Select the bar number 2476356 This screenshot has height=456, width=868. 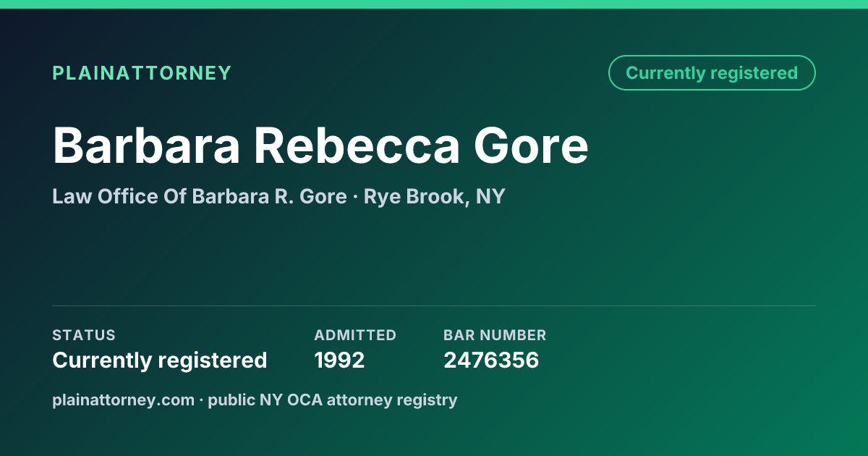(491, 360)
